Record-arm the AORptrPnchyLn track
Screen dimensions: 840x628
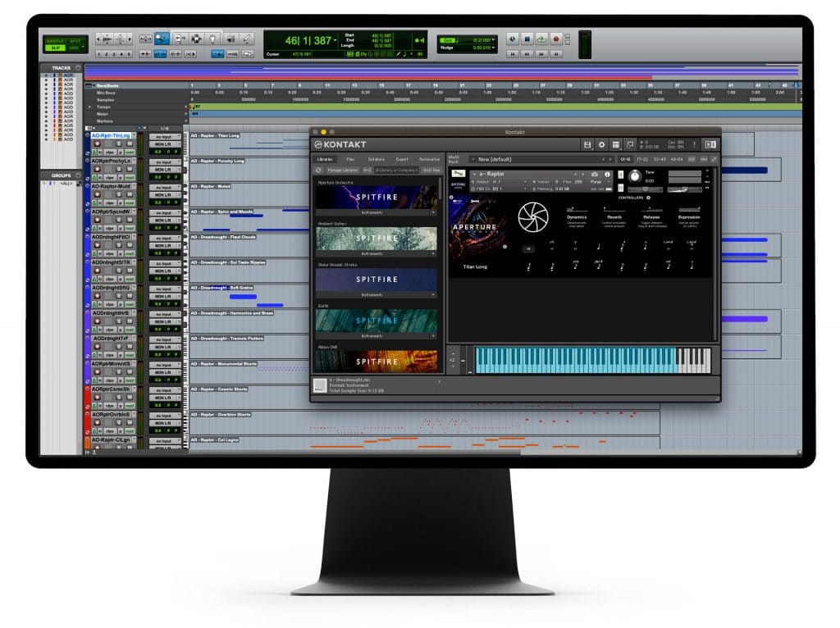pos(98,169)
